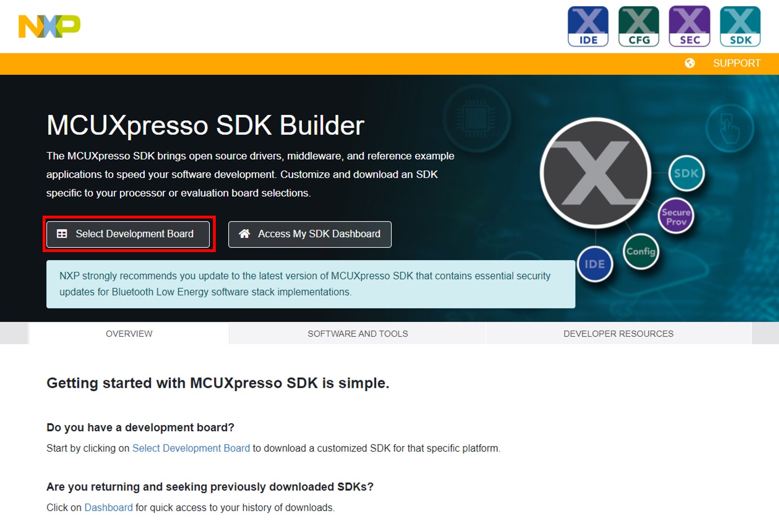The width and height of the screenshot is (779, 532).
Task: Click the home icon on Access My SDK Dashboard
Action: coord(245,234)
